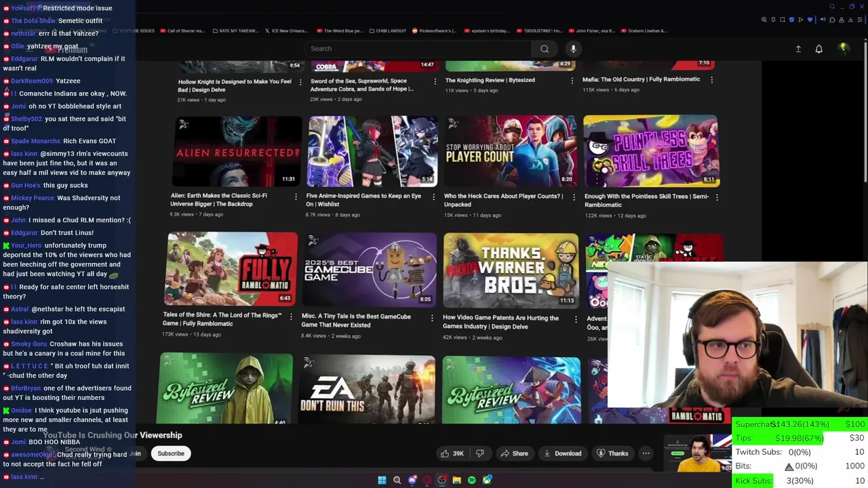The height and width of the screenshot is (488, 868).
Task: Open 'Graham Linehan' bookmark
Action: (x=644, y=30)
